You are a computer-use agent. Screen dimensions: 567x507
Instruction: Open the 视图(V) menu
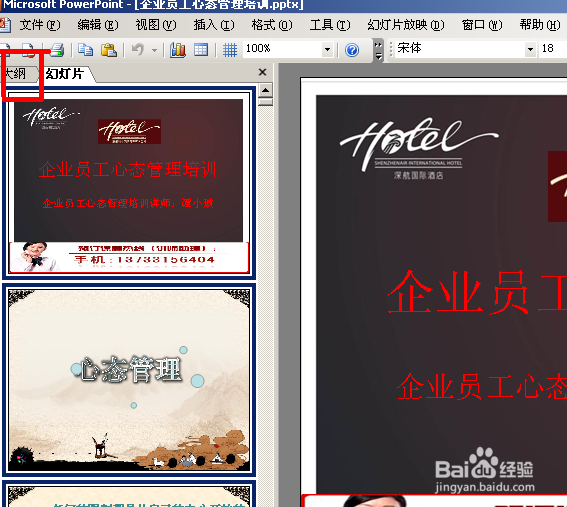(156, 25)
